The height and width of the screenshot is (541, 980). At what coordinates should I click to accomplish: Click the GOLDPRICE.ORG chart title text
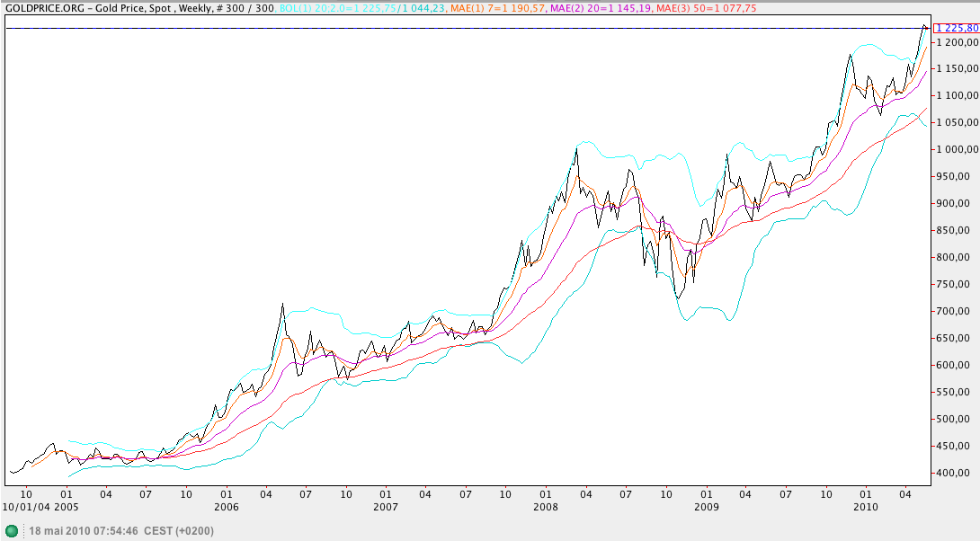36,6
